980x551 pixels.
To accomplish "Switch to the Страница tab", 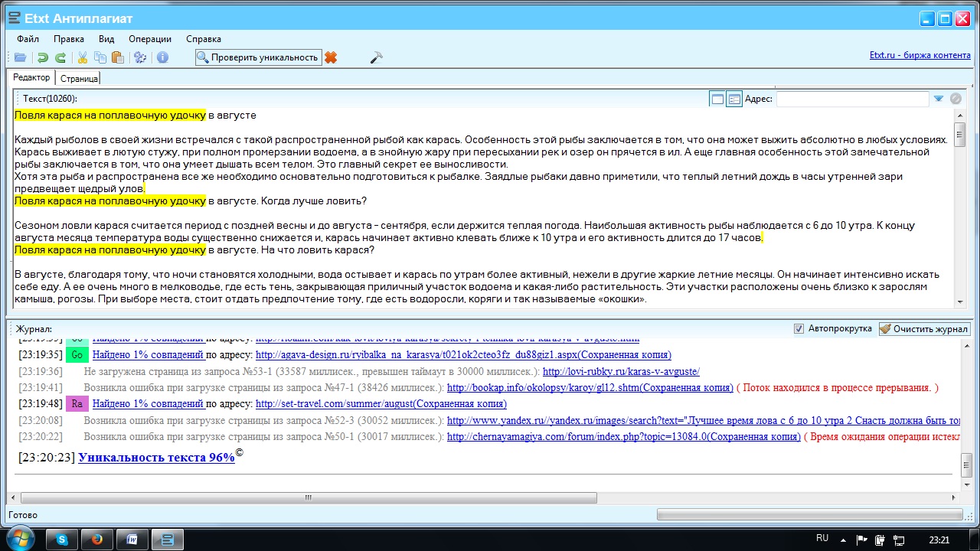I will point(78,78).
